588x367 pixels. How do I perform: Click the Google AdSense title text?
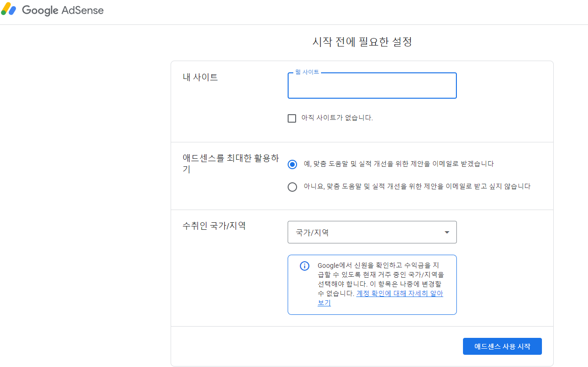63,10
